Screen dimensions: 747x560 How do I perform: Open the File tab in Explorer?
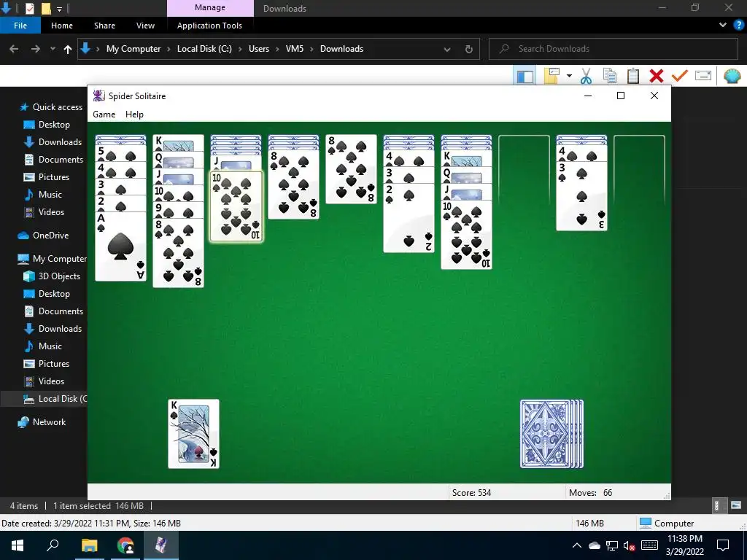(20, 26)
